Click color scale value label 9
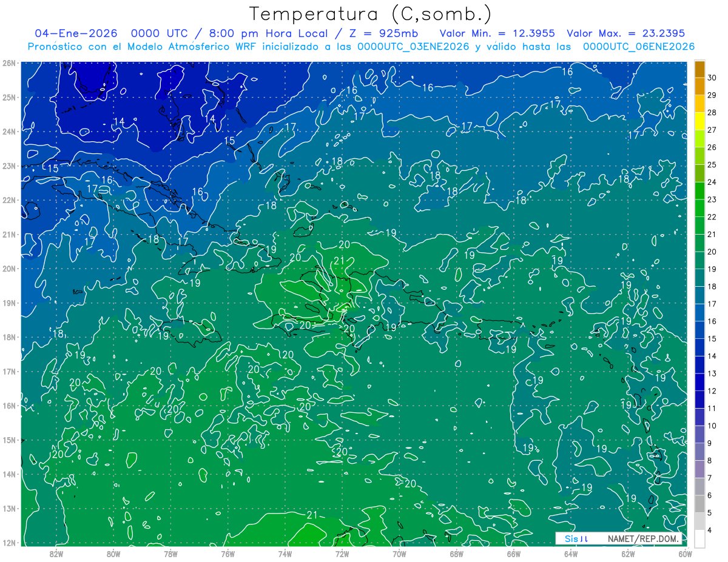 [710, 443]
